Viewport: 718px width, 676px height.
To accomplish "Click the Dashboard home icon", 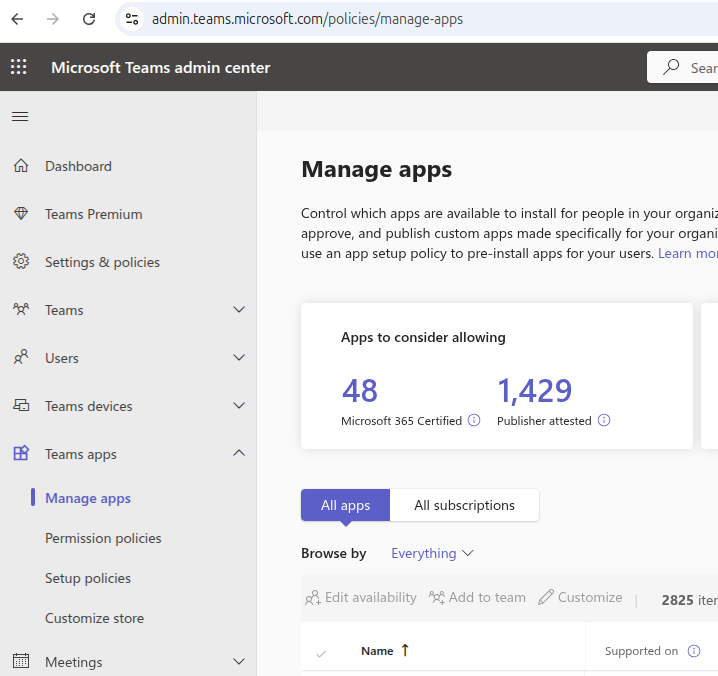I will pos(21,166).
